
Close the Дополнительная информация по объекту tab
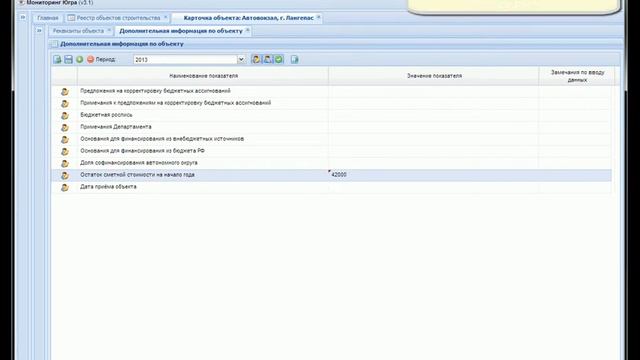247,30
